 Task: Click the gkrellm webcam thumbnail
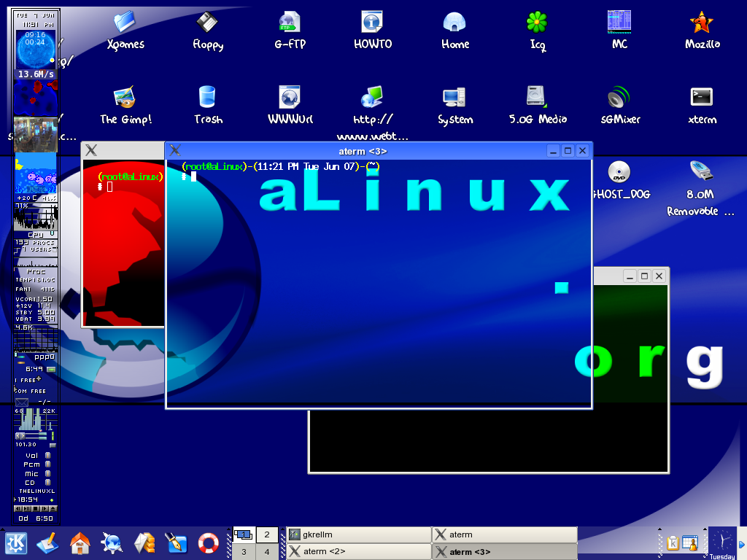pyautogui.click(x=36, y=134)
